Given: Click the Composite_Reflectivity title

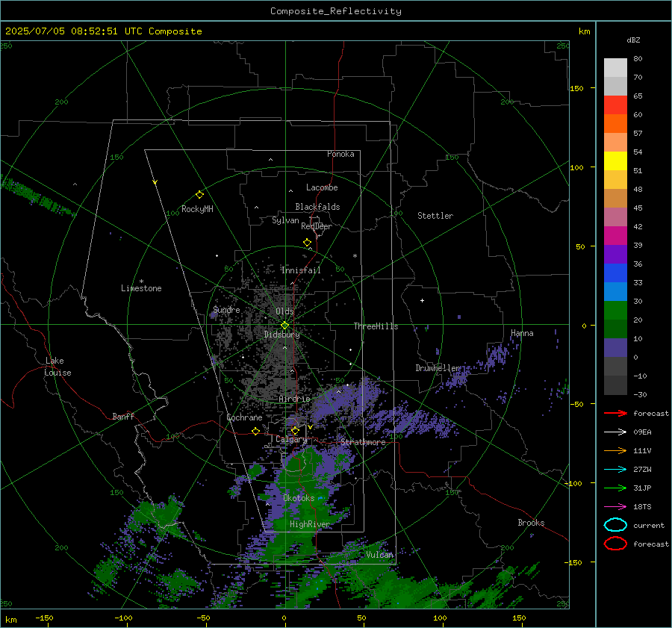Looking at the screenshot, I should (336, 11).
